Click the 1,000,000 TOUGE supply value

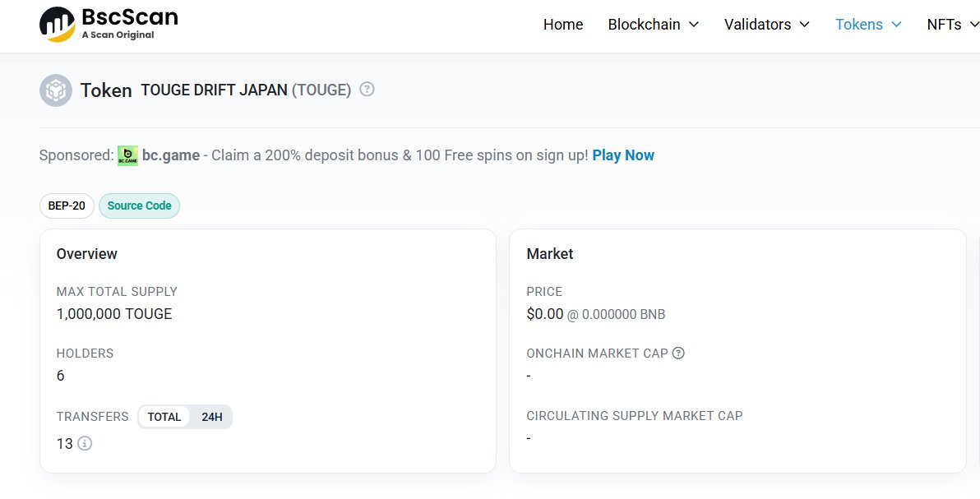click(114, 314)
